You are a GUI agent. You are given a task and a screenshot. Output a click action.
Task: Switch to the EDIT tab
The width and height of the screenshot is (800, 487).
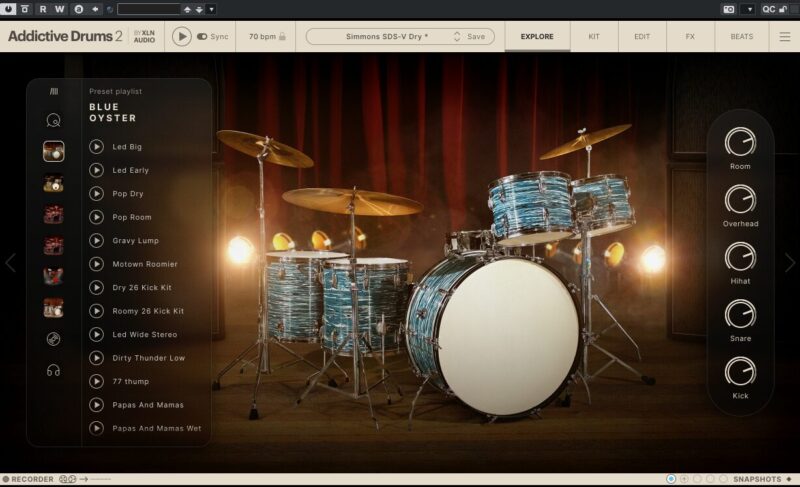pos(642,36)
